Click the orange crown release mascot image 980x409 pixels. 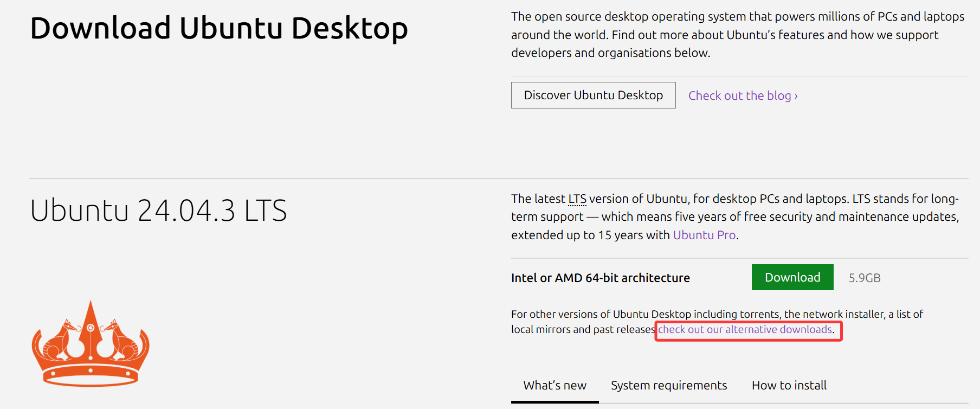coord(91,343)
